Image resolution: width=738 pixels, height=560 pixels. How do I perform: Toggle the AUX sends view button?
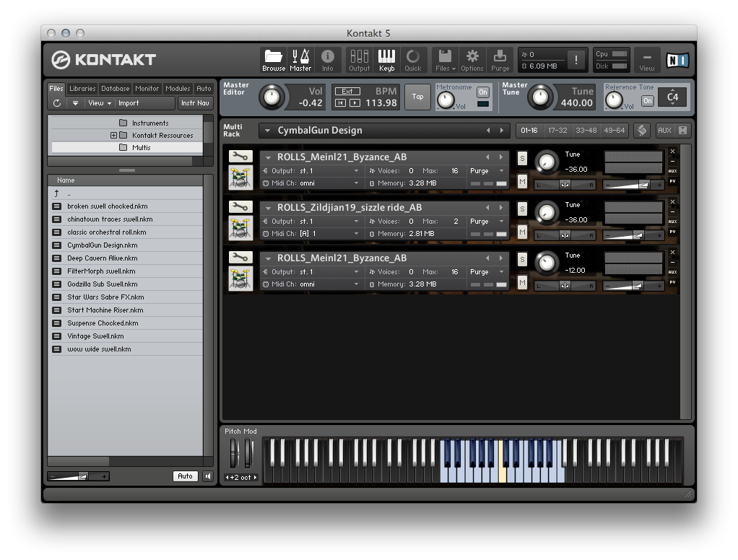click(x=664, y=130)
